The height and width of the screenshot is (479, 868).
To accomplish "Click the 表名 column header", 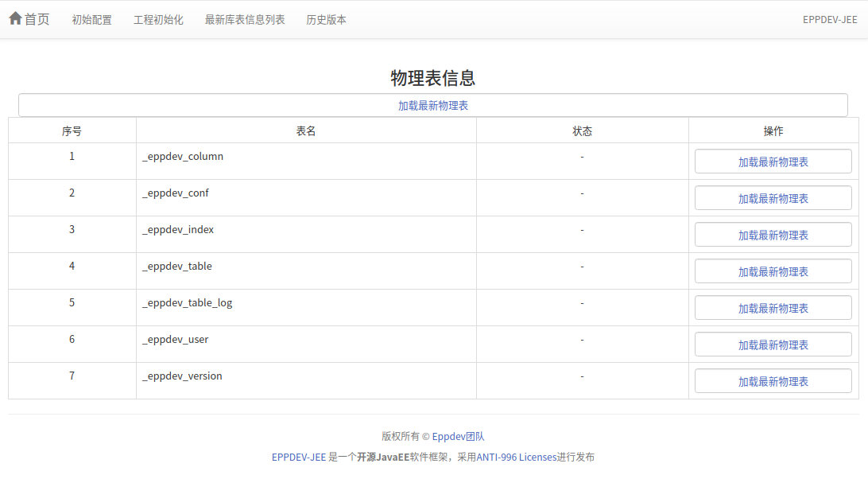I will point(306,131).
